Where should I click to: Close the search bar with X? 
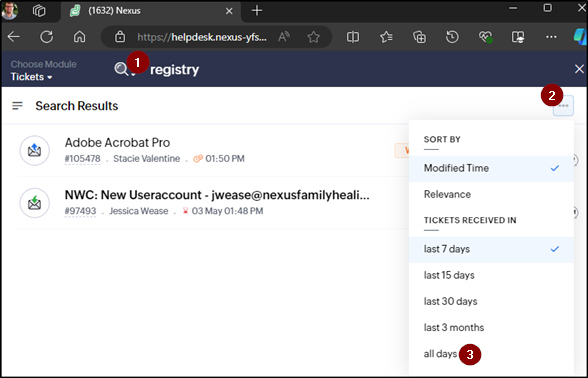click(x=579, y=69)
